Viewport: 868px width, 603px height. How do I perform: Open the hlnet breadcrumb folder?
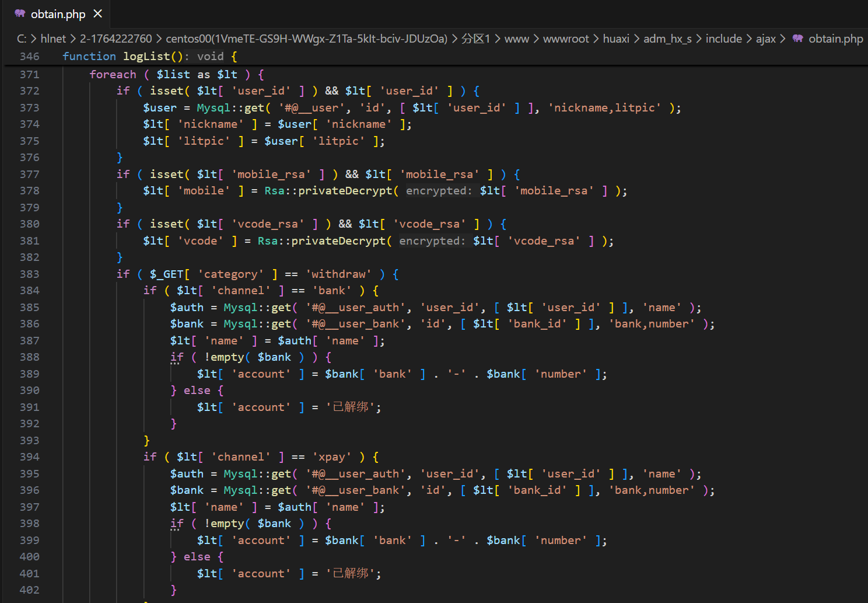click(53, 39)
